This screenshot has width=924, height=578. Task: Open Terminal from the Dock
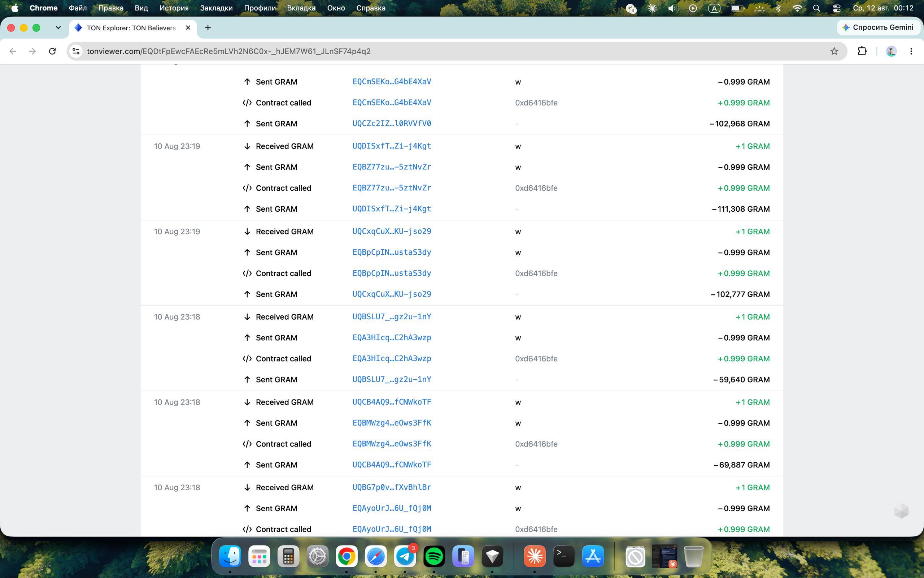click(x=564, y=556)
